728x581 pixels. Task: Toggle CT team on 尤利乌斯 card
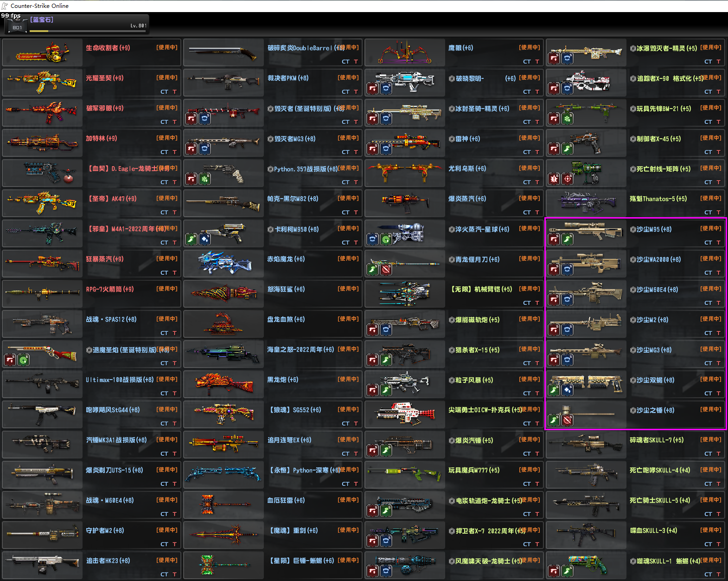[x=527, y=182]
